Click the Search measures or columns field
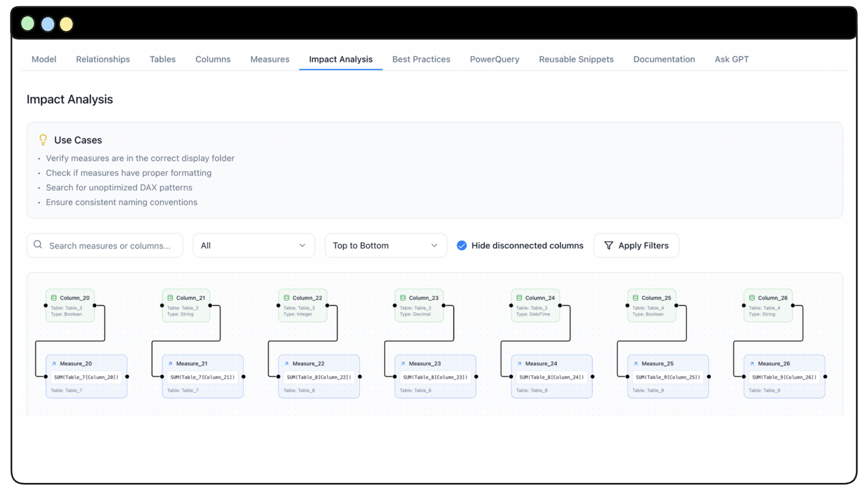 110,246
